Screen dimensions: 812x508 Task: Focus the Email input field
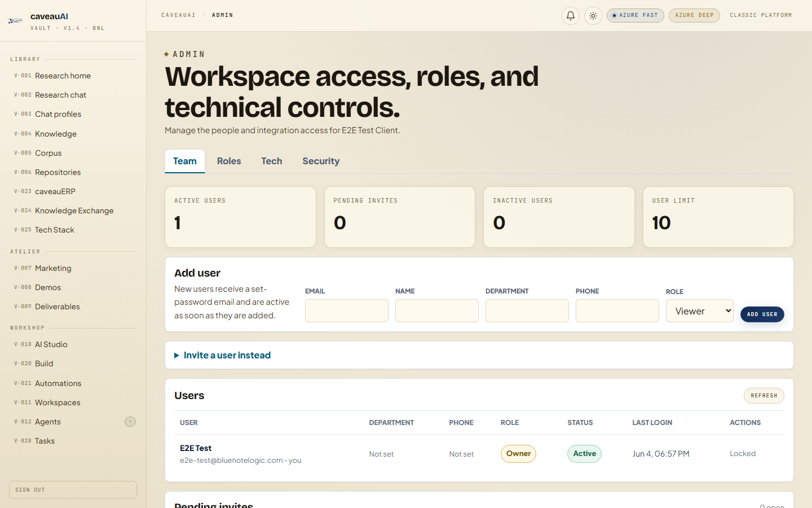click(x=347, y=311)
